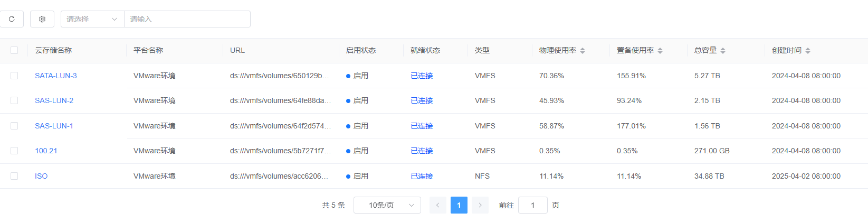Click the 云存储名称 column header
Viewport: 868px width, 222px height.
[x=53, y=50]
